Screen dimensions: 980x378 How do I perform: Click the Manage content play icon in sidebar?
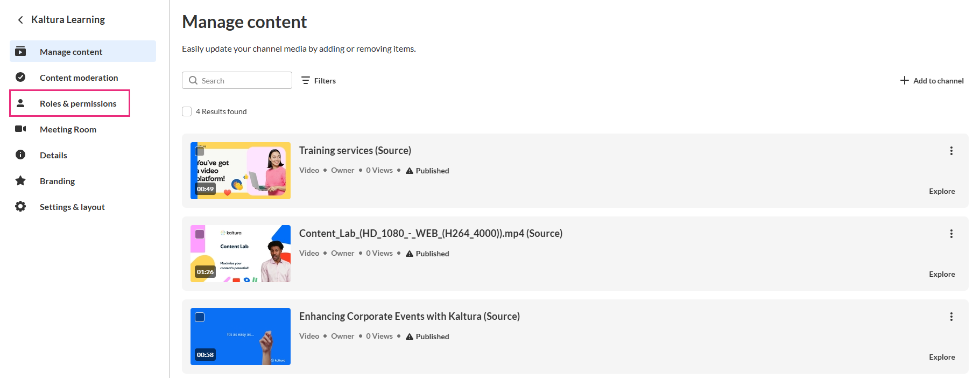(20, 52)
